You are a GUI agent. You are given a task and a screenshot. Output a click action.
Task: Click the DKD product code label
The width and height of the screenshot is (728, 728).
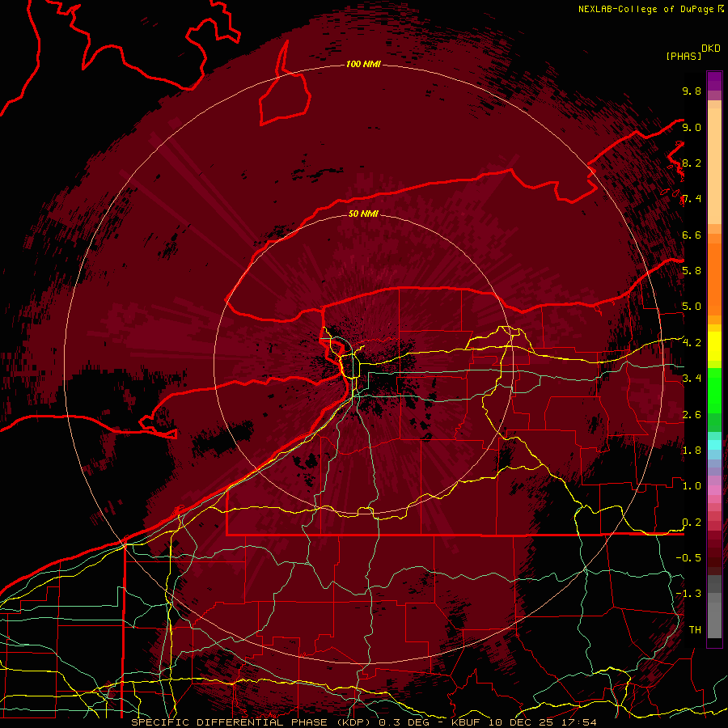(711, 49)
